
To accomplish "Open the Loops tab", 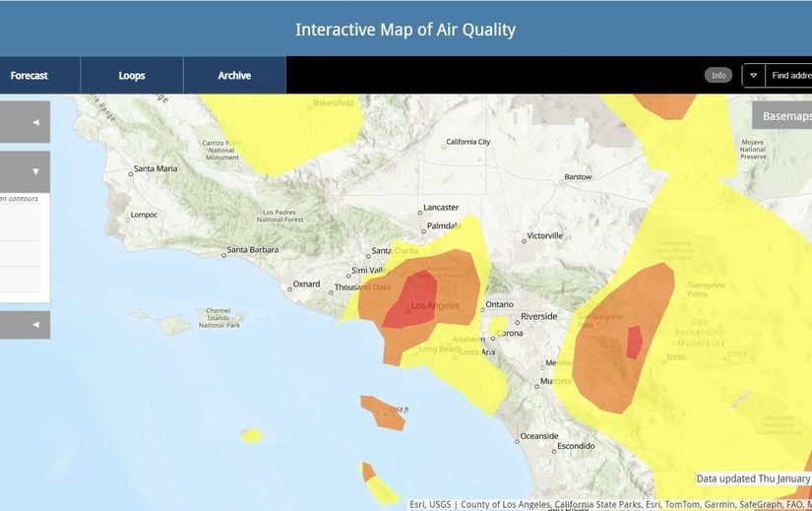I will pyautogui.click(x=132, y=76).
